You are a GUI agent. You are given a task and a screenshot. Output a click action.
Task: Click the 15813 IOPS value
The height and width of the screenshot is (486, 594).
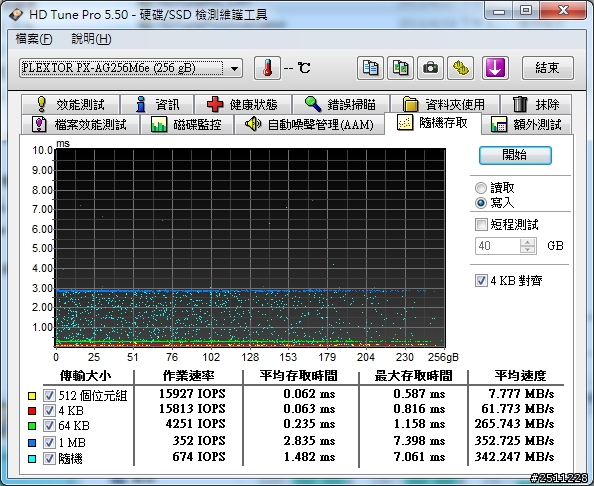[192, 409]
